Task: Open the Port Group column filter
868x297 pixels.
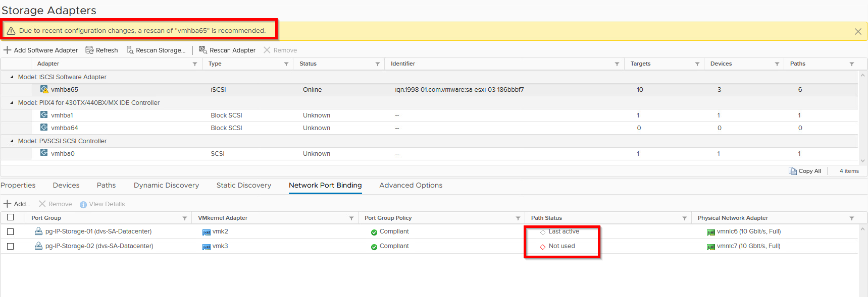Action: pyautogui.click(x=185, y=218)
